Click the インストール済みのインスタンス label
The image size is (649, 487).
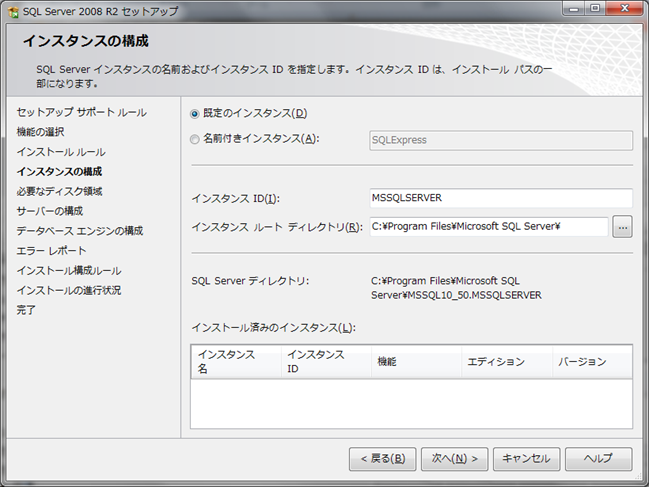pos(274,328)
